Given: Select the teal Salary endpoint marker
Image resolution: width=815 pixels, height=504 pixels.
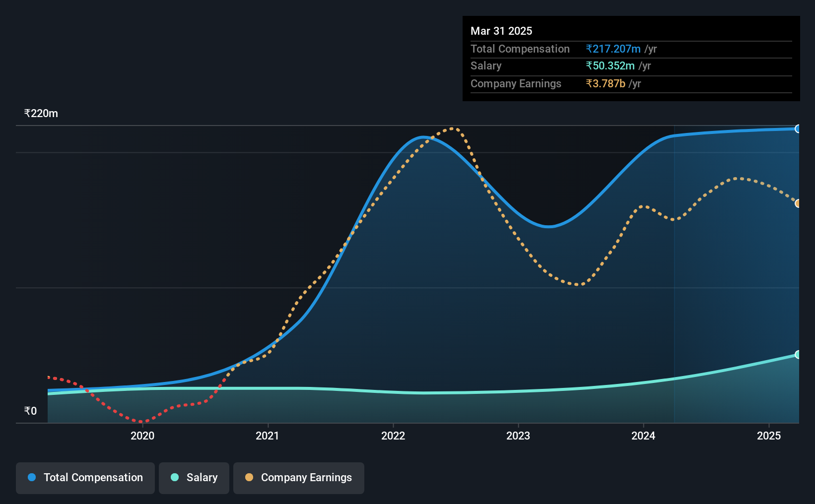Looking at the screenshot, I should [x=798, y=355].
